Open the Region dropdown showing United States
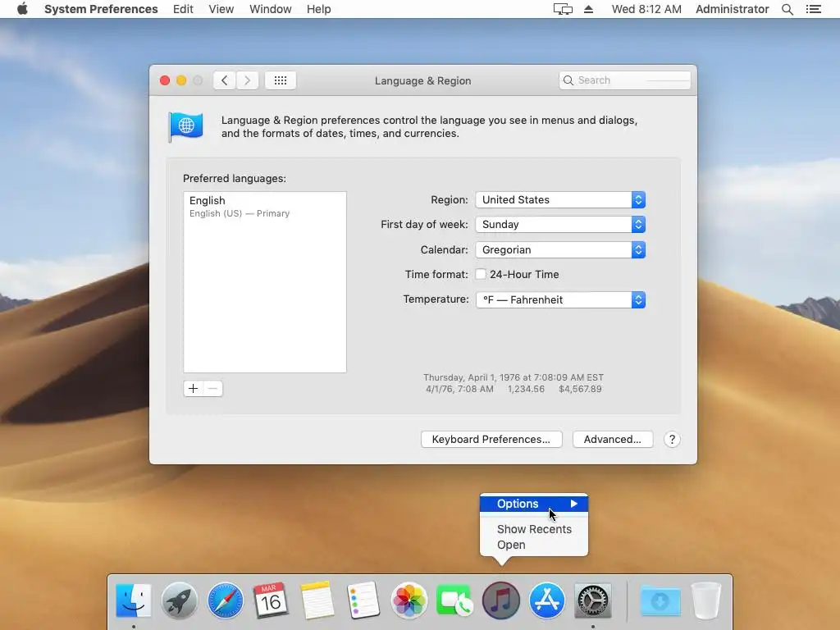The image size is (840, 630). pyautogui.click(x=560, y=200)
